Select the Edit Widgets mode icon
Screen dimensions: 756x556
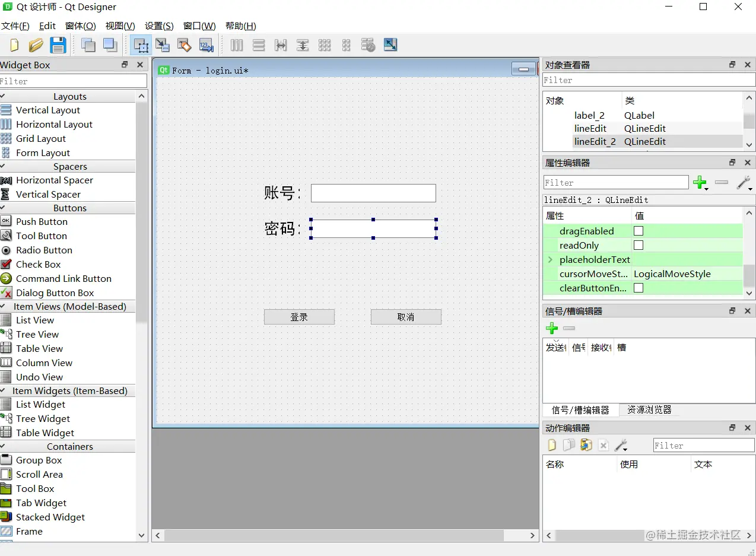click(x=141, y=45)
